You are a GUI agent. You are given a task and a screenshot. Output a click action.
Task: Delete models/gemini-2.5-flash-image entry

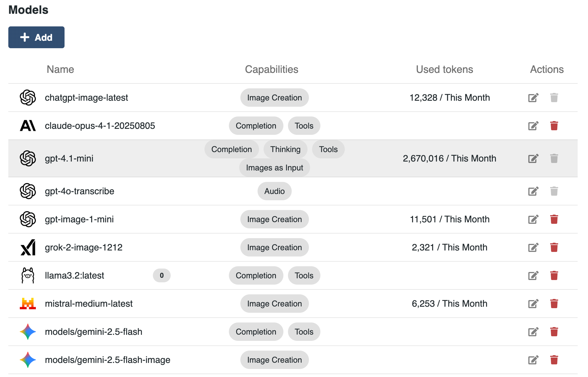(554, 360)
